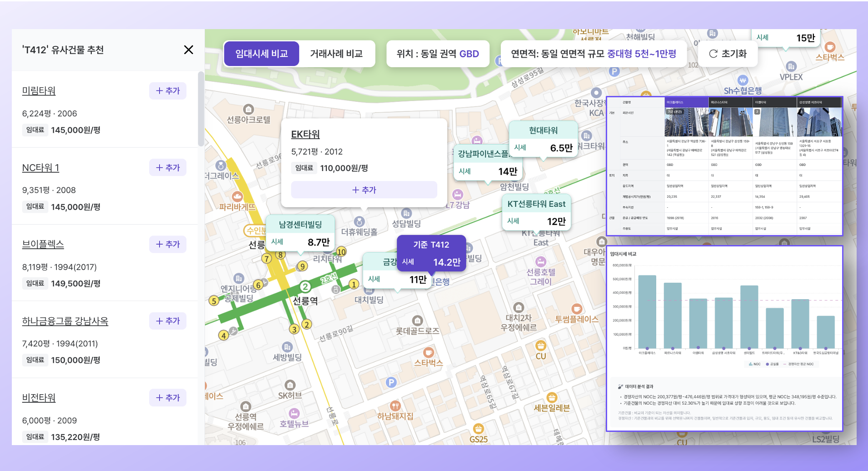The height and width of the screenshot is (471, 868).
Task: Switch to 거래사례 비교 tab
Action: [x=336, y=54]
